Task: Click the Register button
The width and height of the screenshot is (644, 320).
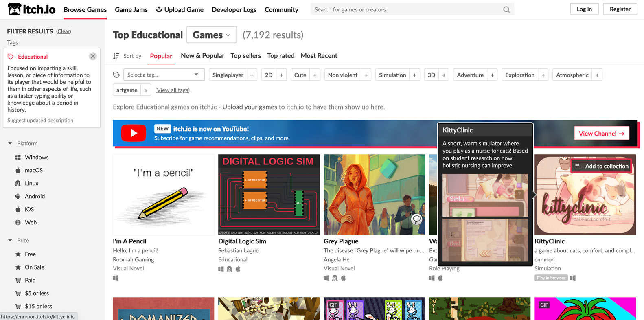Action: [x=620, y=9]
